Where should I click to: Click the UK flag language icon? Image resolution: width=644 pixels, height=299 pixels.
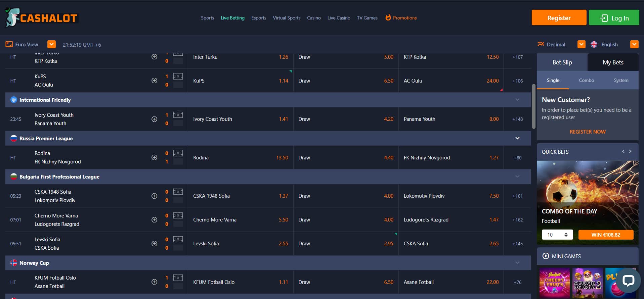[x=594, y=44]
